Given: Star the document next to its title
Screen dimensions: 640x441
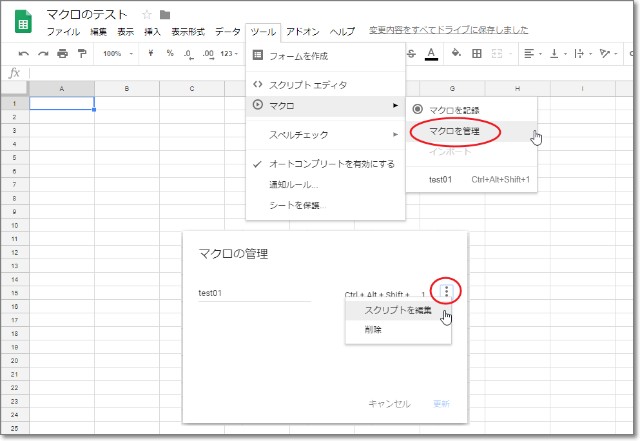Looking at the screenshot, I should tap(147, 15).
